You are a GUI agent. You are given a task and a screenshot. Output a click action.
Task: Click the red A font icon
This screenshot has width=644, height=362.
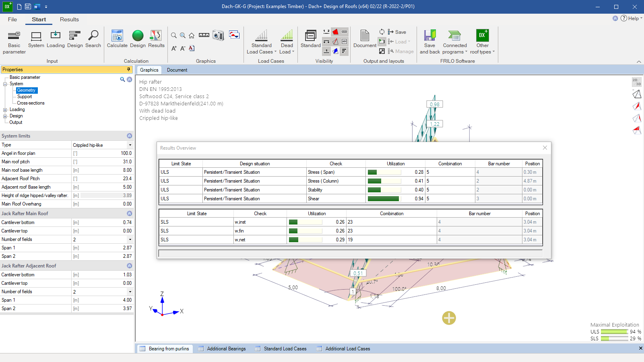tap(192, 48)
